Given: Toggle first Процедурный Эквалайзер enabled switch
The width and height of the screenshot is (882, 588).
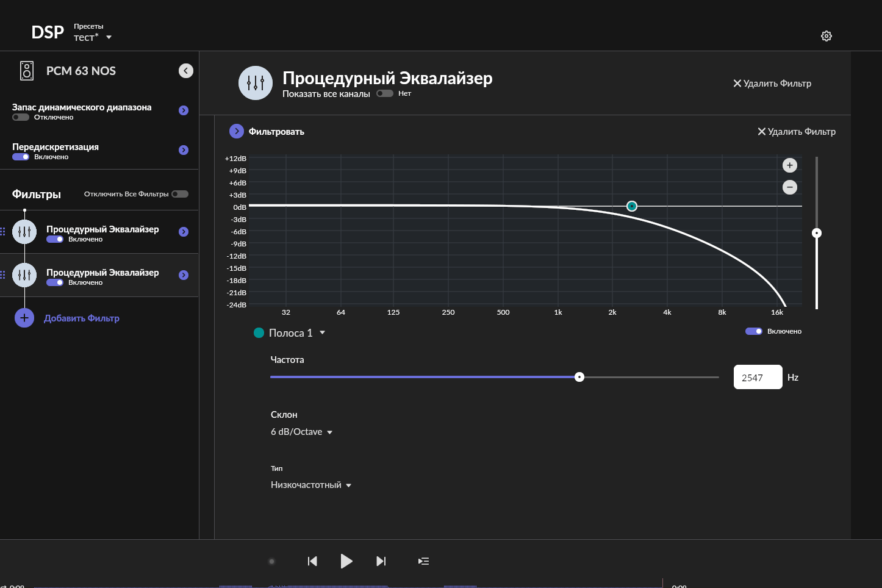Looking at the screenshot, I should pos(55,239).
